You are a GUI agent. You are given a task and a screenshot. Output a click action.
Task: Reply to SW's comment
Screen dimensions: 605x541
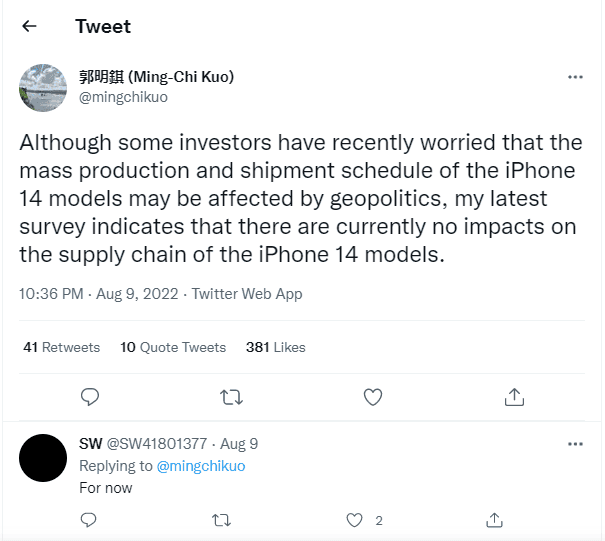(88, 520)
